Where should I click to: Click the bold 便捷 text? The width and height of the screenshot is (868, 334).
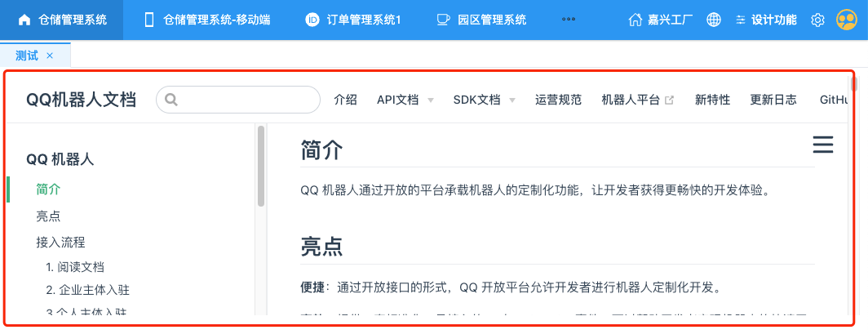click(312, 288)
